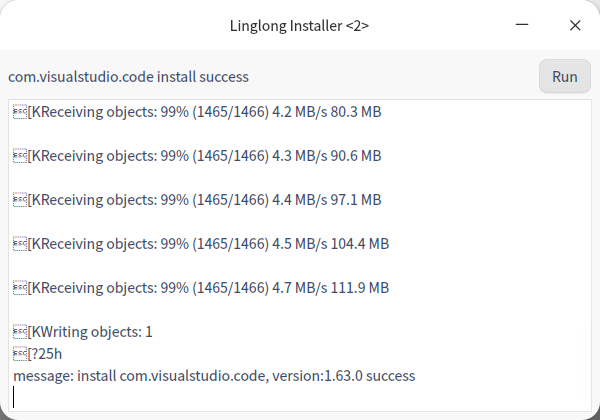Click the ESC glyph before the 4.3 MB/s line
The image size is (600, 420).
pos(18,156)
